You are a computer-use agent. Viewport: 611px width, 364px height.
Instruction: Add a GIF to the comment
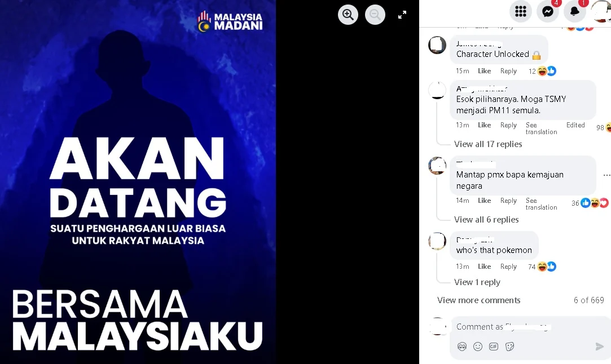pos(494,347)
